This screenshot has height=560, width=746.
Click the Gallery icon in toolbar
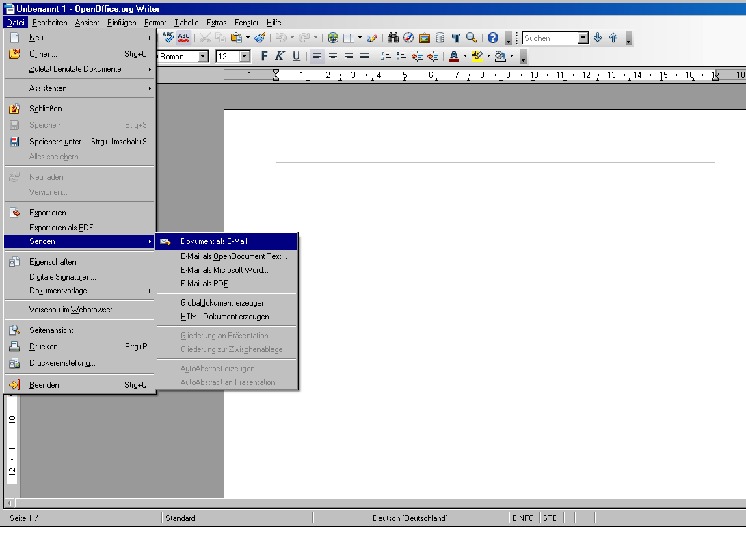[x=425, y=38]
